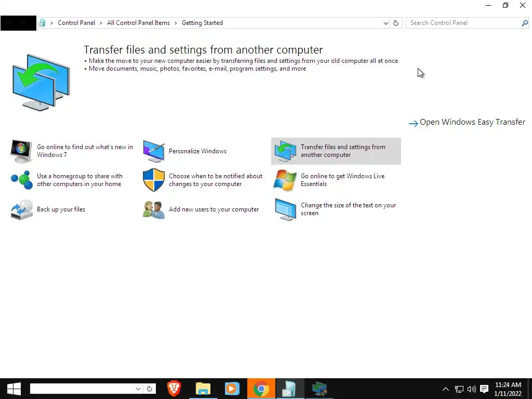The height and width of the screenshot is (399, 532).
Task: Expand the chevron before Control Panel breadcrumb
Action: pyautogui.click(x=51, y=23)
